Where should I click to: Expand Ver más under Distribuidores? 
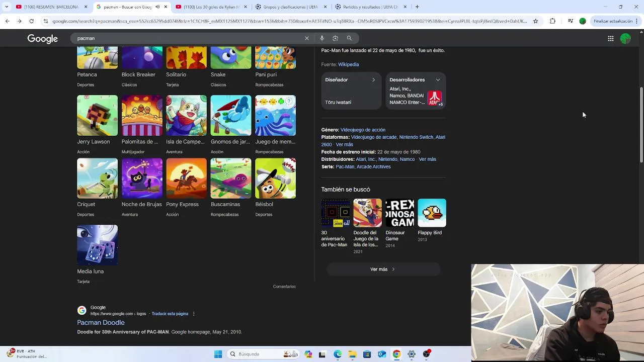click(427, 159)
